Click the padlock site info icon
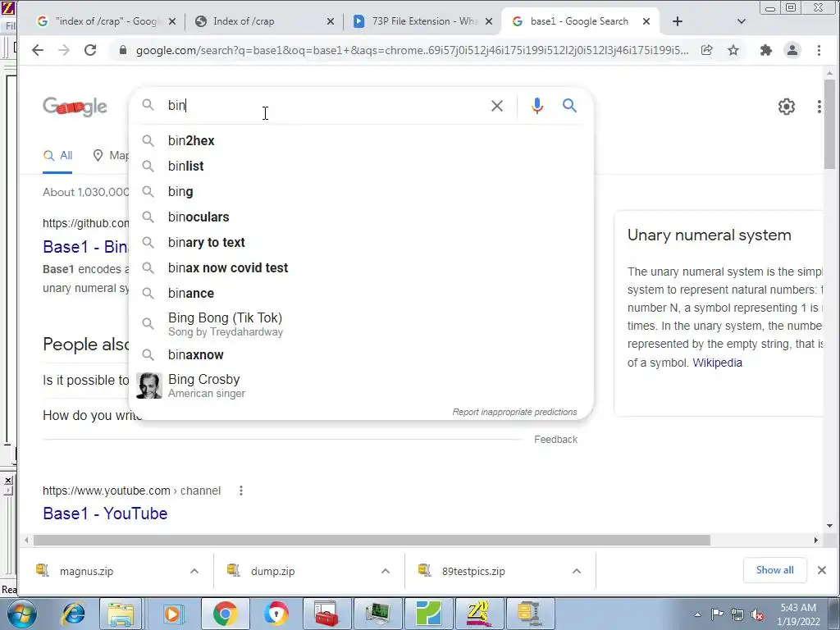Image resolution: width=840 pixels, height=630 pixels. pyautogui.click(x=123, y=50)
